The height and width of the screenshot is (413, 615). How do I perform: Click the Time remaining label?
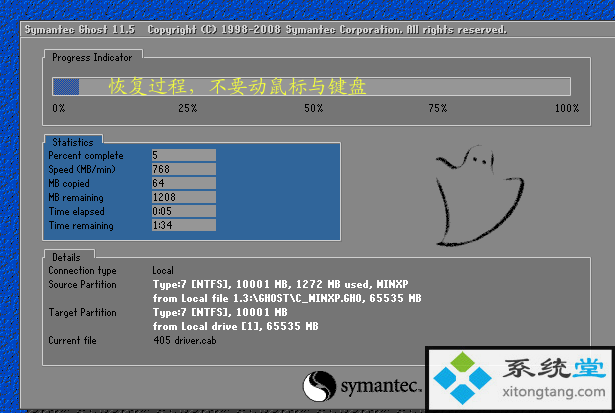point(81,226)
